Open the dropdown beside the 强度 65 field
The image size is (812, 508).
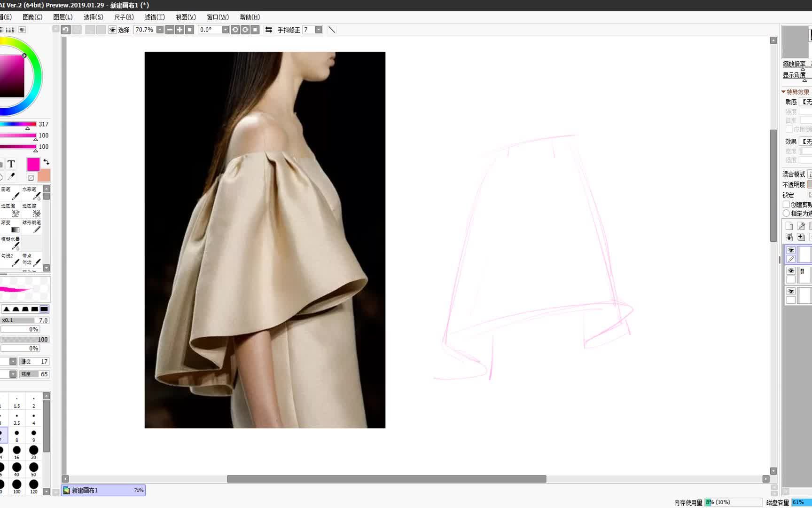tap(13, 374)
